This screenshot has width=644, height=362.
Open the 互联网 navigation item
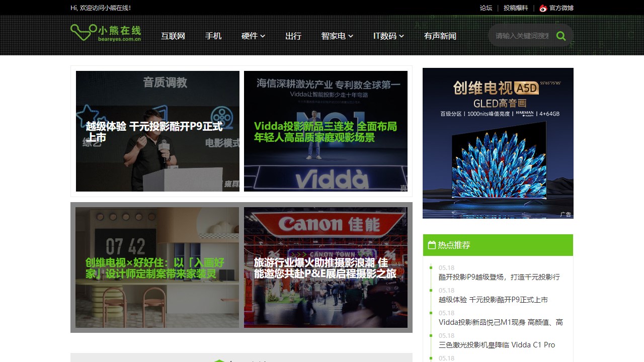[173, 36]
